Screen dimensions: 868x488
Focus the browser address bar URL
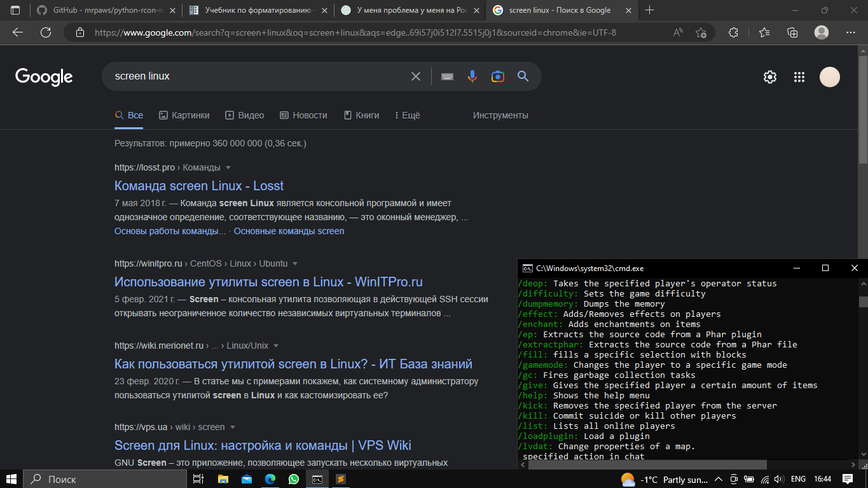[355, 32]
